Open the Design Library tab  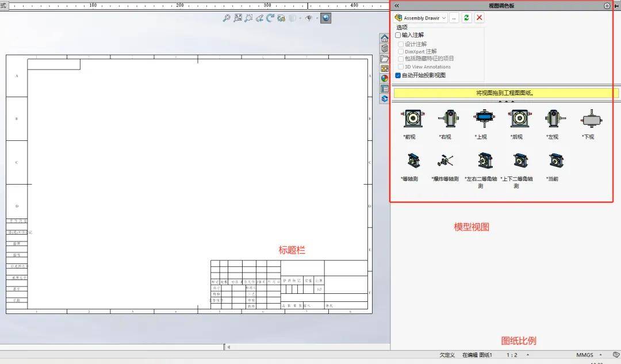pos(385,48)
